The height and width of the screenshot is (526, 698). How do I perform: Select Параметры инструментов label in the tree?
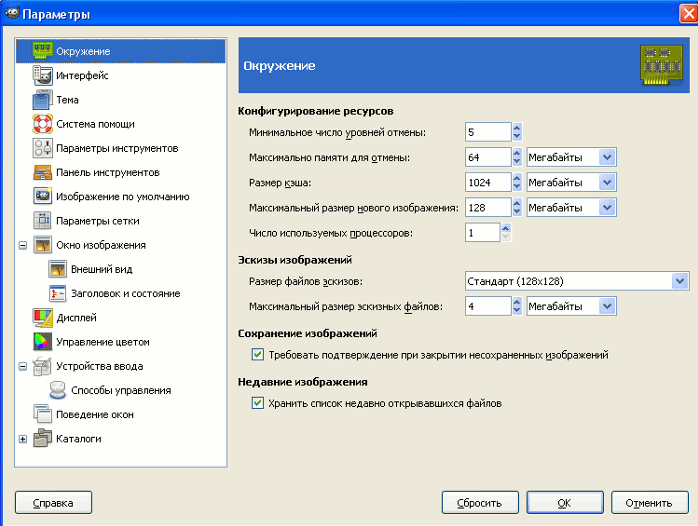[x=117, y=148]
